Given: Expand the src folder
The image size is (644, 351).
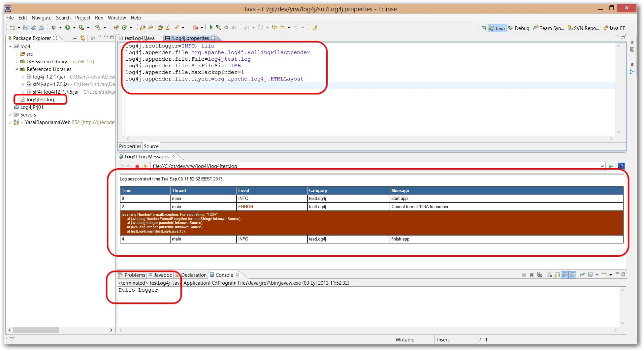Looking at the screenshot, I should [16, 54].
